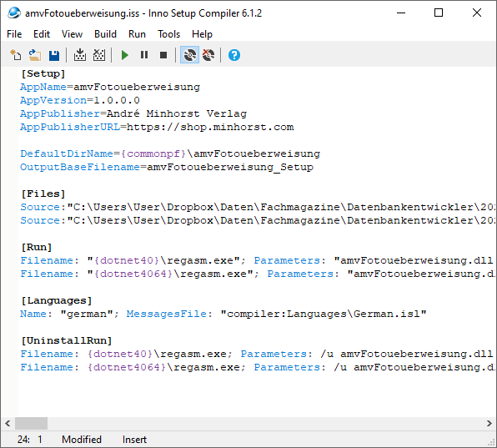The width and height of the screenshot is (497, 448).
Task: Click the Insert mode status bar entry
Action: [134, 440]
